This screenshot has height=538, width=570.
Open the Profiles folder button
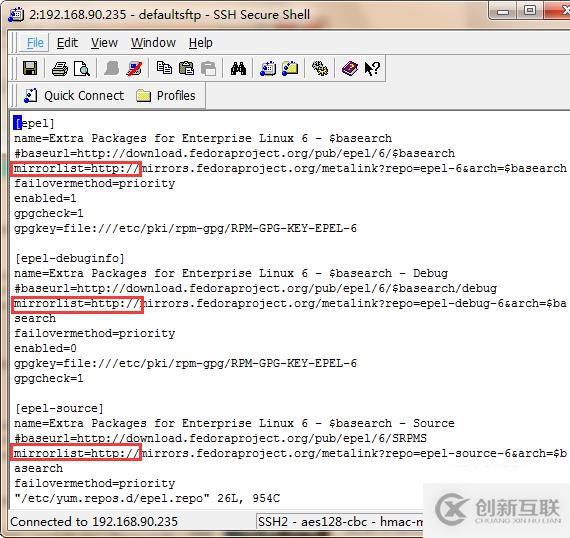coord(166,96)
